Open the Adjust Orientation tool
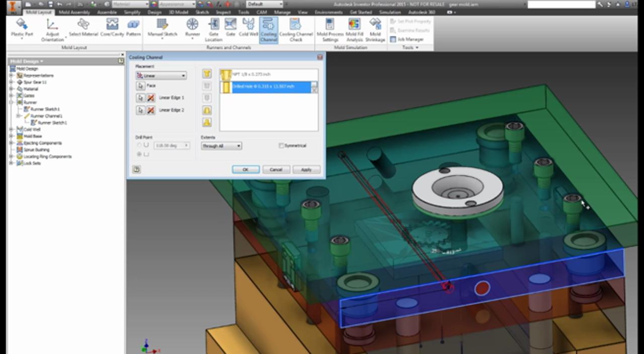 pos(52,30)
